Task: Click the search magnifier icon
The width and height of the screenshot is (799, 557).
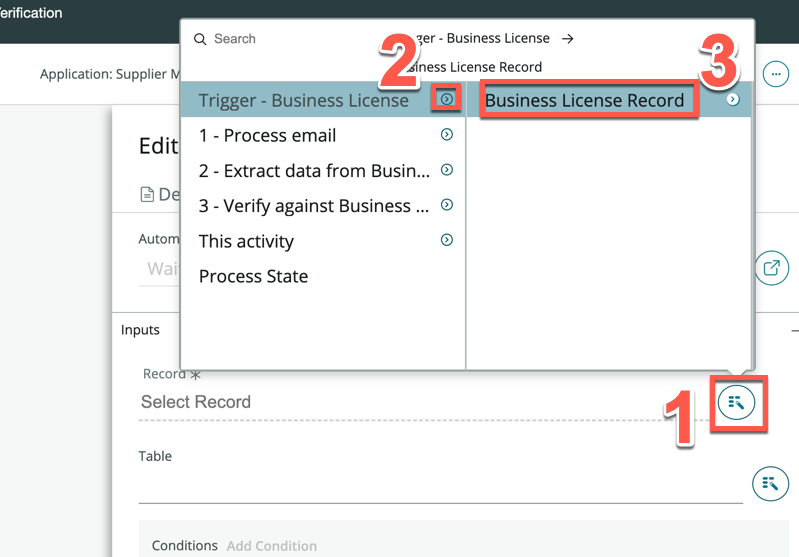Action: (x=200, y=39)
